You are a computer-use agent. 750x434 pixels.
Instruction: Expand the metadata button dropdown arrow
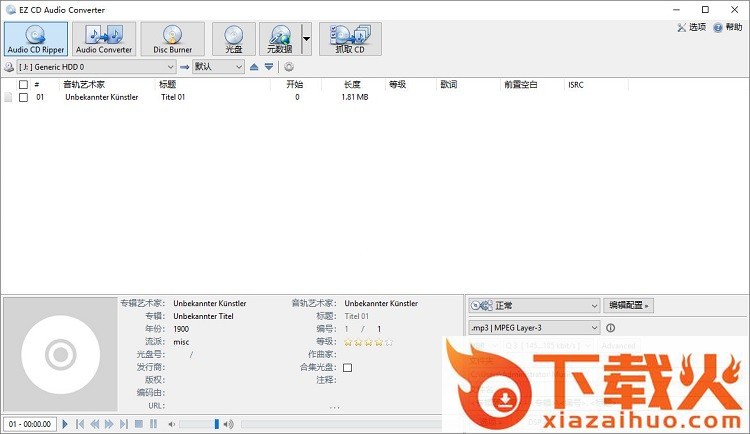[307, 39]
